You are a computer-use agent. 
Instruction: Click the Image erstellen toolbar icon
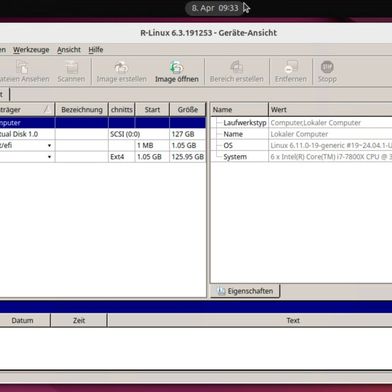pyautogui.click(x=121, y=67)
